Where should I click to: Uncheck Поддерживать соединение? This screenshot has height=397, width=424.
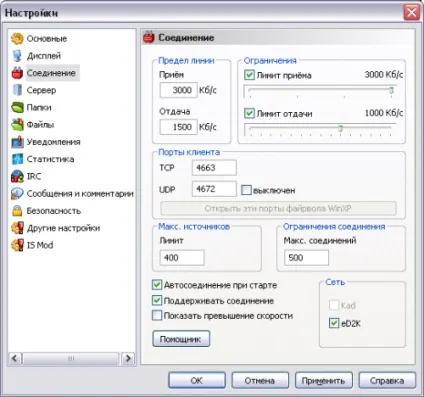pos(157,300)
